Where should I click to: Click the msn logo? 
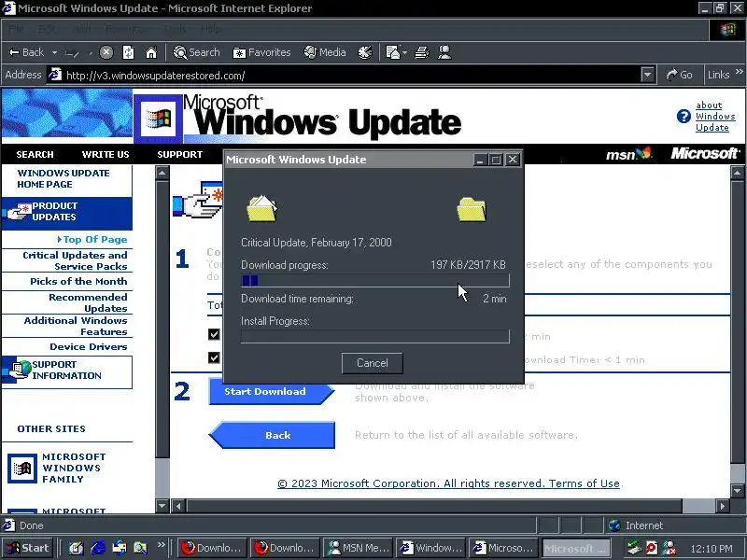[x=628, y=154]
